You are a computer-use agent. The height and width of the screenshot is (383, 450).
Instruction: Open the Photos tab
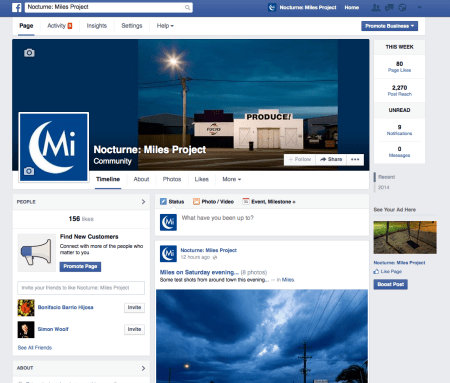[172, 179]
